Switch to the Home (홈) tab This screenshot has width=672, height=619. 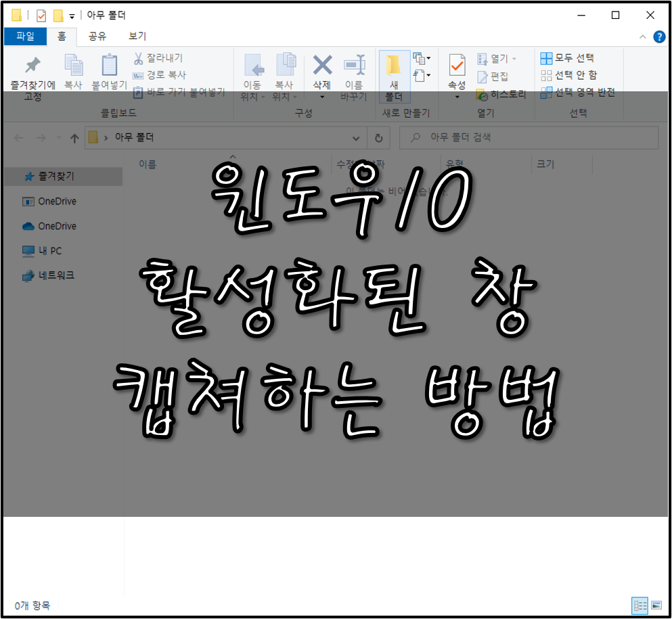[x=62, y=37]
